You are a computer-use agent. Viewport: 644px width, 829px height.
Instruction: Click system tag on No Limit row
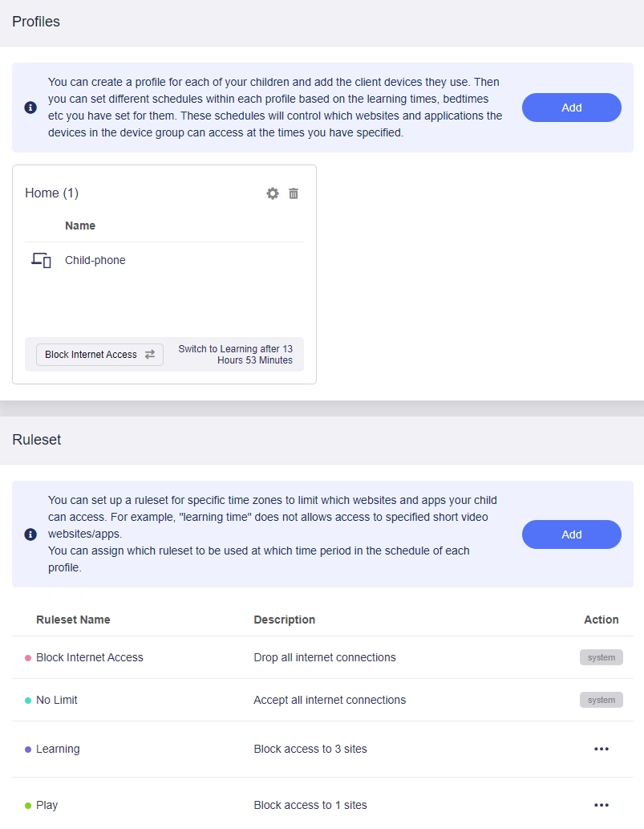601,700
